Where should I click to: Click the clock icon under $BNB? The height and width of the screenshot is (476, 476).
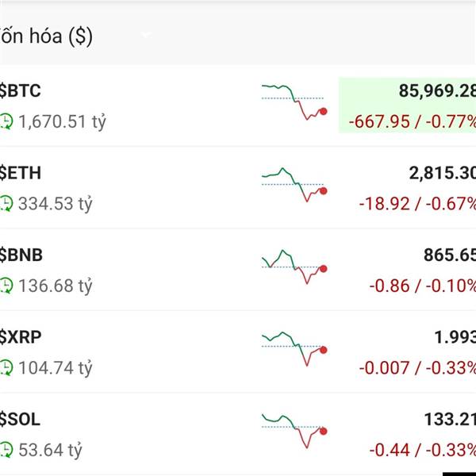pos(6,286)
